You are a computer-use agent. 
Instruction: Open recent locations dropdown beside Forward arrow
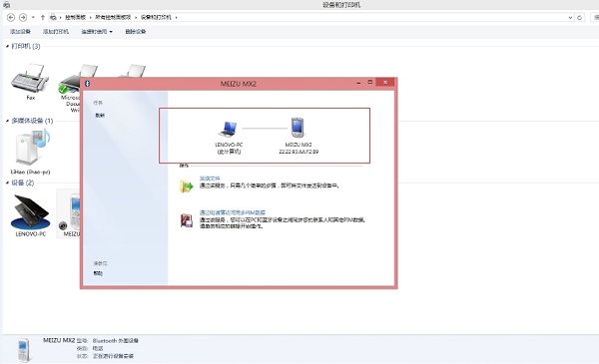pos(33,17)
